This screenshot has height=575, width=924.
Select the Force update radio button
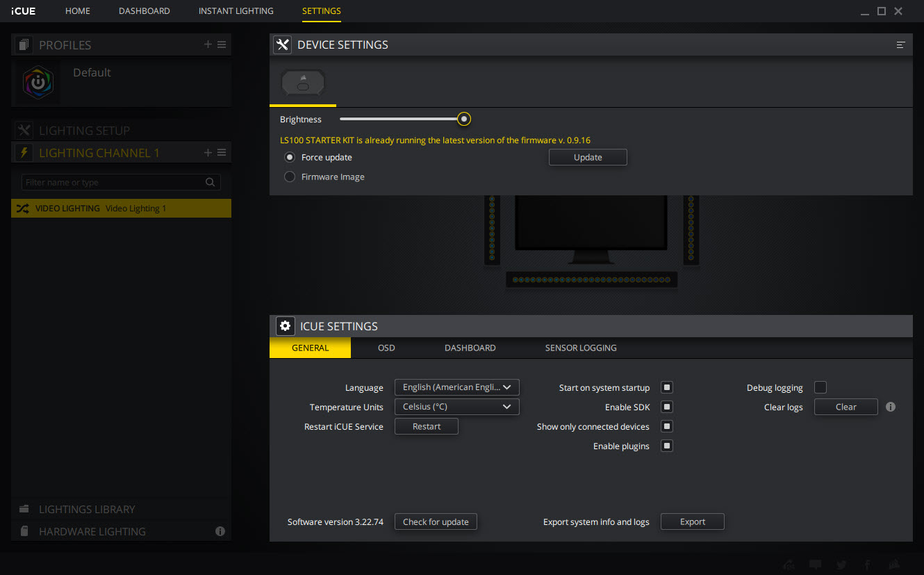pyautogui.click(x=290, y=157)
